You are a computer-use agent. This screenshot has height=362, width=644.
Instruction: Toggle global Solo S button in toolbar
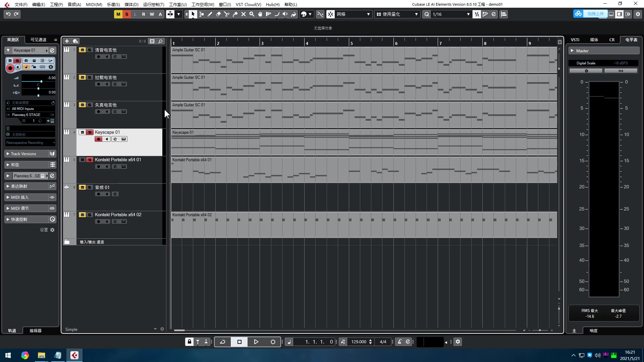126,14
